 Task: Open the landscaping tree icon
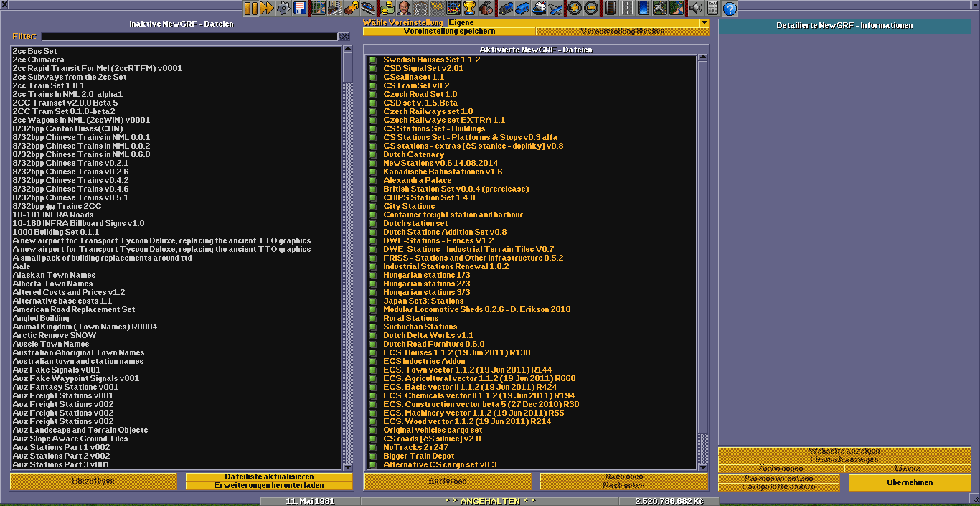pos(676,8)
